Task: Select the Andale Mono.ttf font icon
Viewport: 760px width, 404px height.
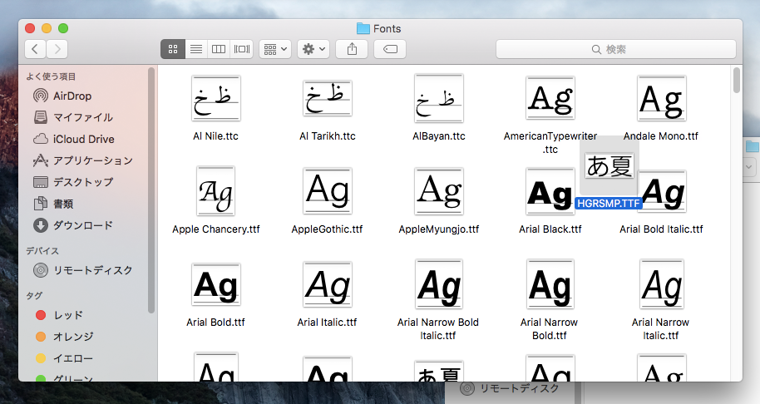Action: [x=662, y=98]
